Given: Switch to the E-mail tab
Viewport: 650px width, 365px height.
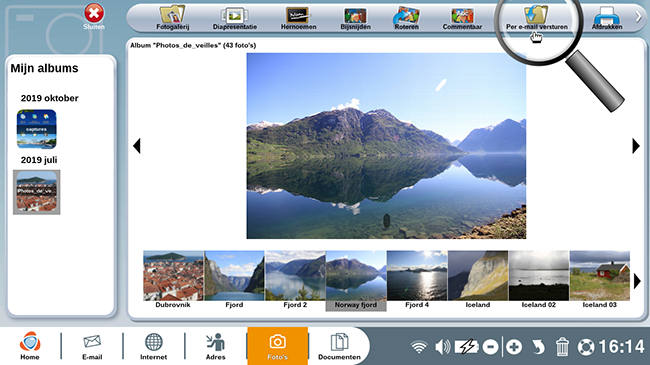Looking at the screenshot, I should tap(92, 346).
